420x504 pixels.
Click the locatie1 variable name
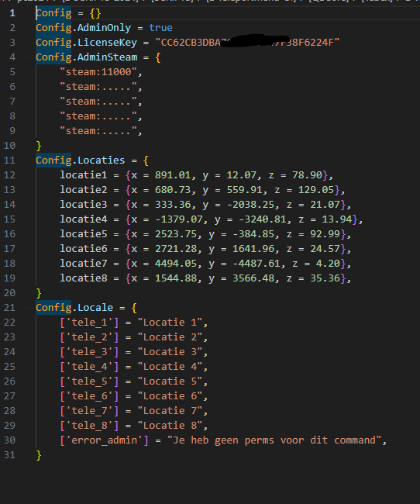pos(83,175)
